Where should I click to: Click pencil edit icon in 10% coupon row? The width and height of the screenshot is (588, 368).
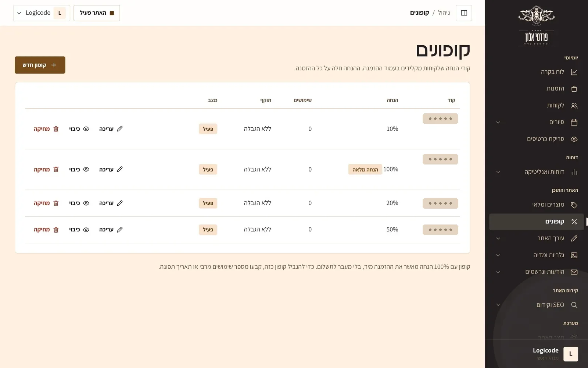pos(120,129)
